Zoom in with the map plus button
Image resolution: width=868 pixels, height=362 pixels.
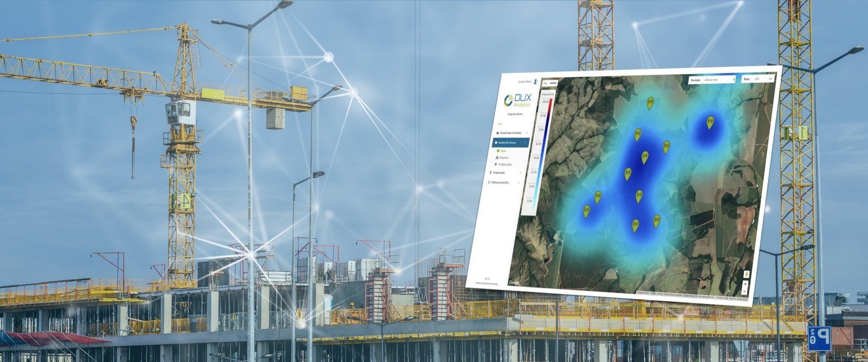pos(746,284)
